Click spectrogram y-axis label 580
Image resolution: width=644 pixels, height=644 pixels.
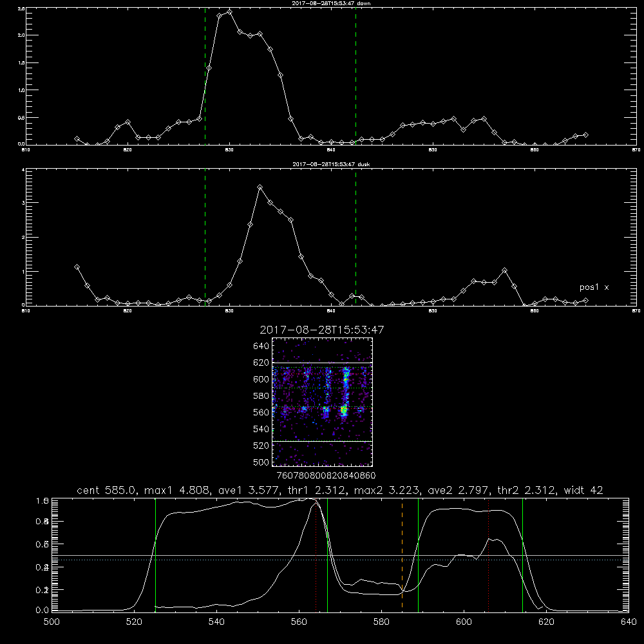click(x=261, y=396)
